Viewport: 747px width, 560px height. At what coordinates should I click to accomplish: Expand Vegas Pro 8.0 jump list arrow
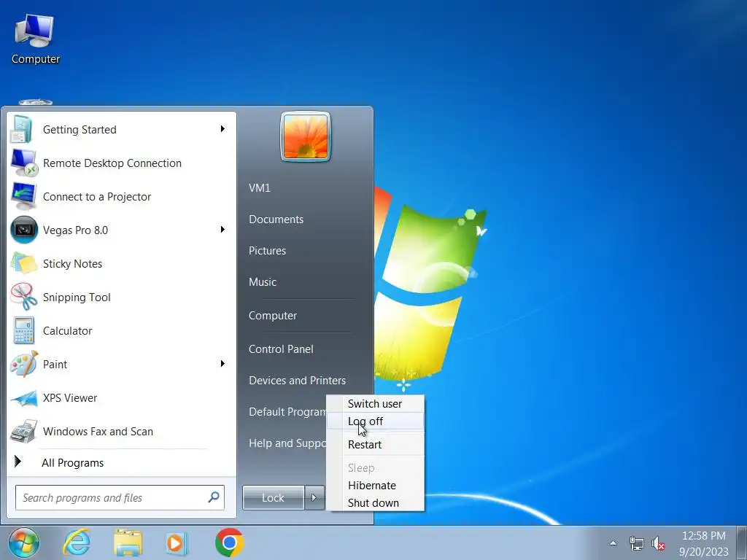222,230
